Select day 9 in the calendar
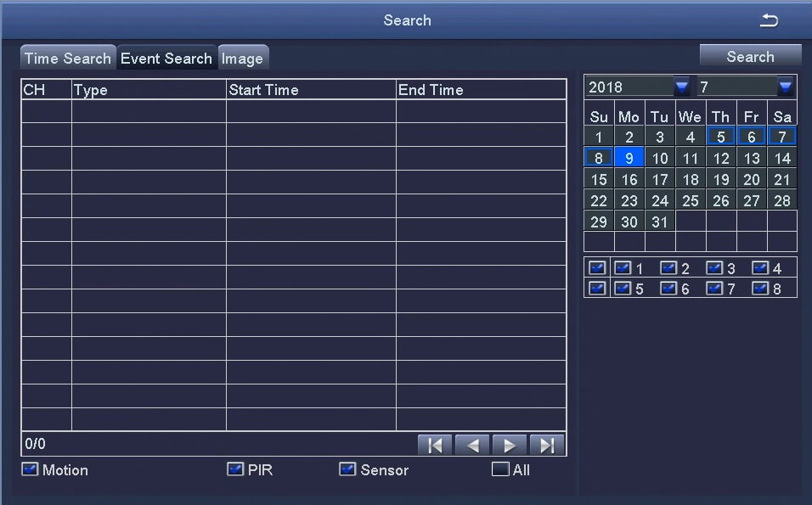812x505 pixels. pyautogui.click(x=629, y=158)
